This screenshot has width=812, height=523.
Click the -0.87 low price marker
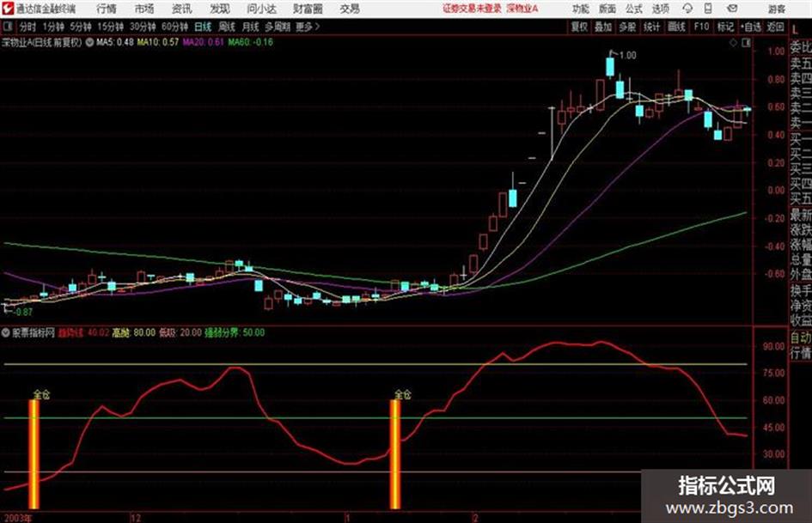(x=23, y=312)
